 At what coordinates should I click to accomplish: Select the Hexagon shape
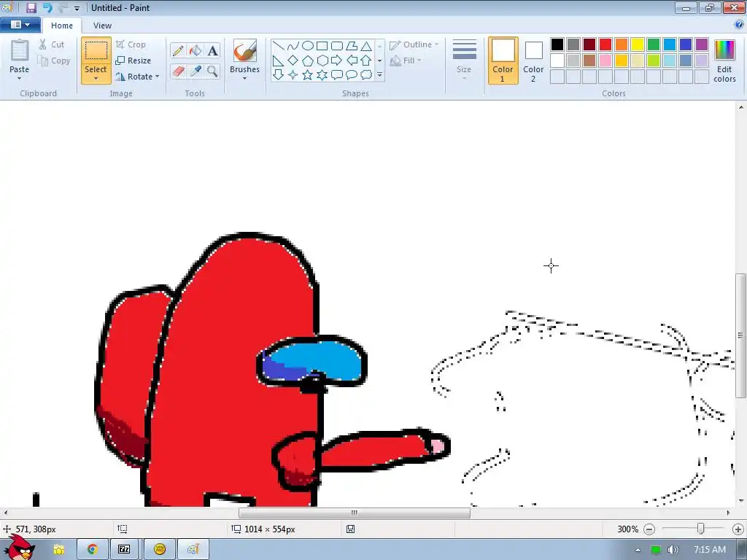point(322,61)
